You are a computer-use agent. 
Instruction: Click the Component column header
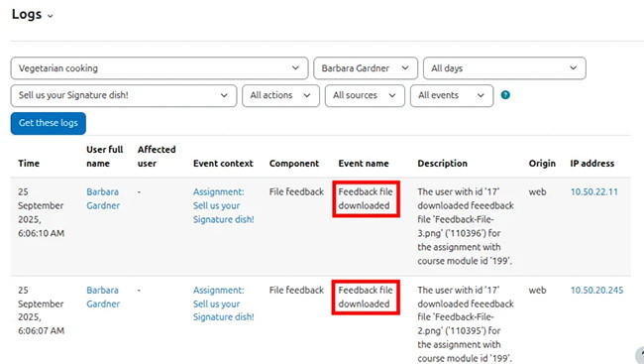[x=294, y=164]
